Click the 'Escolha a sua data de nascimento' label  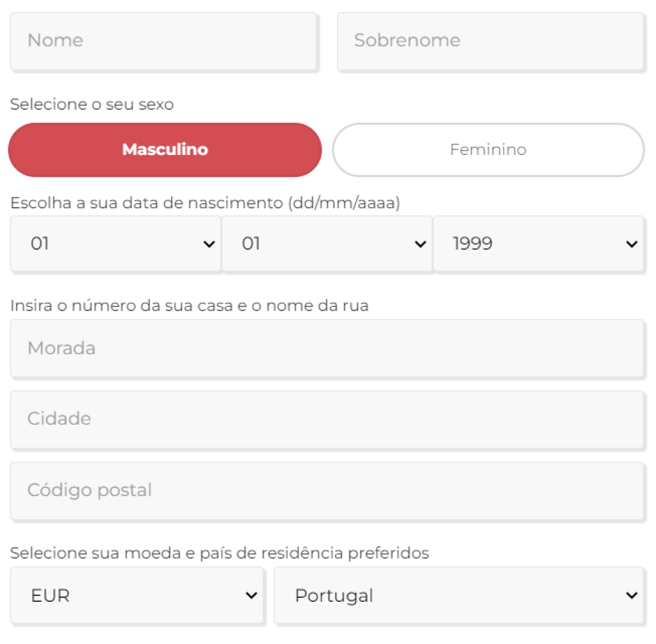point(206,203)
